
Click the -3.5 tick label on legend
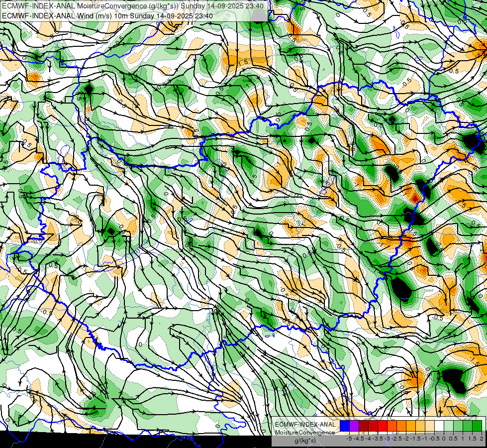[378, 439]
